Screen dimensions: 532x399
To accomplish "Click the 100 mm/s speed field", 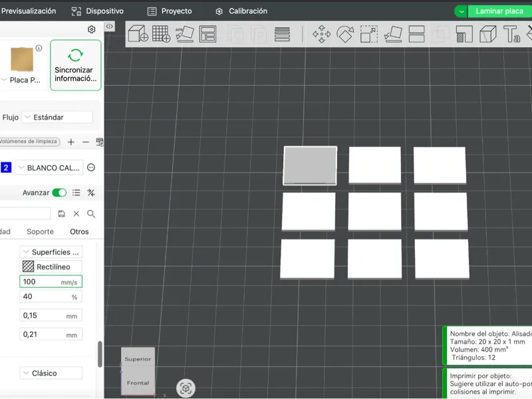I will 51,281.
